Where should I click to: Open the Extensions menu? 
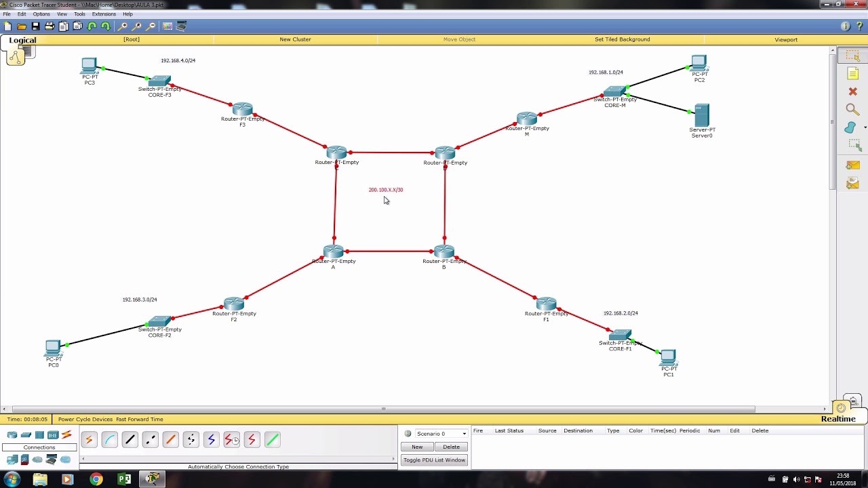[x=104, y=14]
